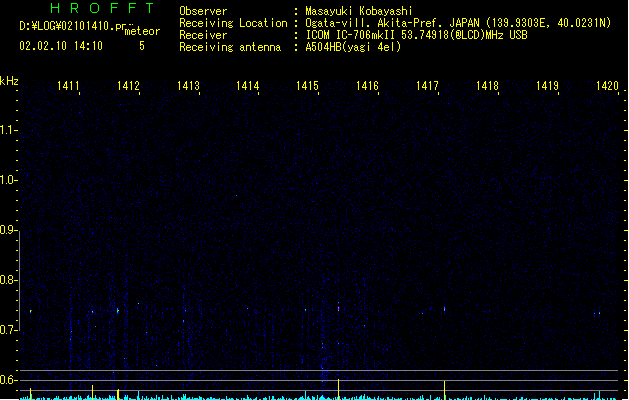The width and height of the screenshot is (629, 400).
Task: Click receiver value ICOM IC-706mkII
Action: click(x=352, y=35)
